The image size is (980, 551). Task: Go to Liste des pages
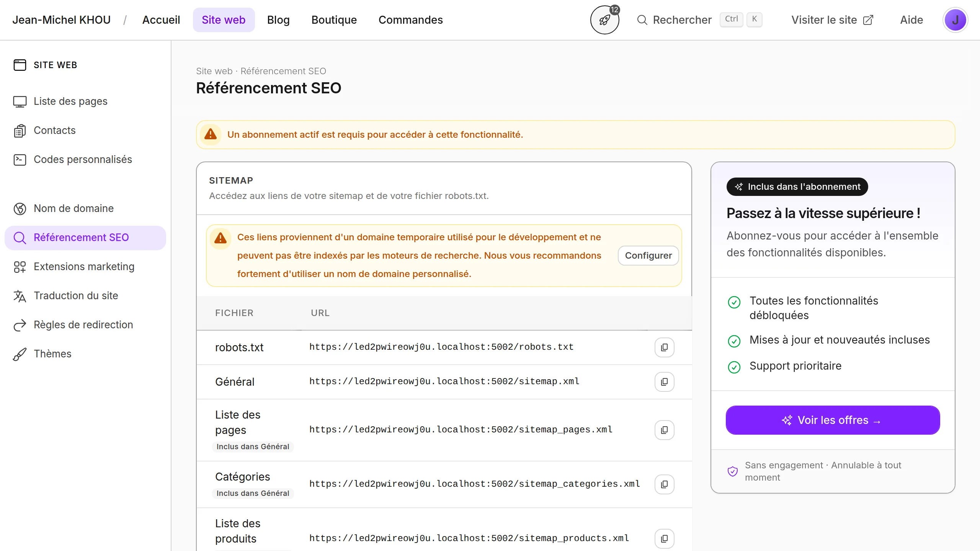click(x=70, y=101)
